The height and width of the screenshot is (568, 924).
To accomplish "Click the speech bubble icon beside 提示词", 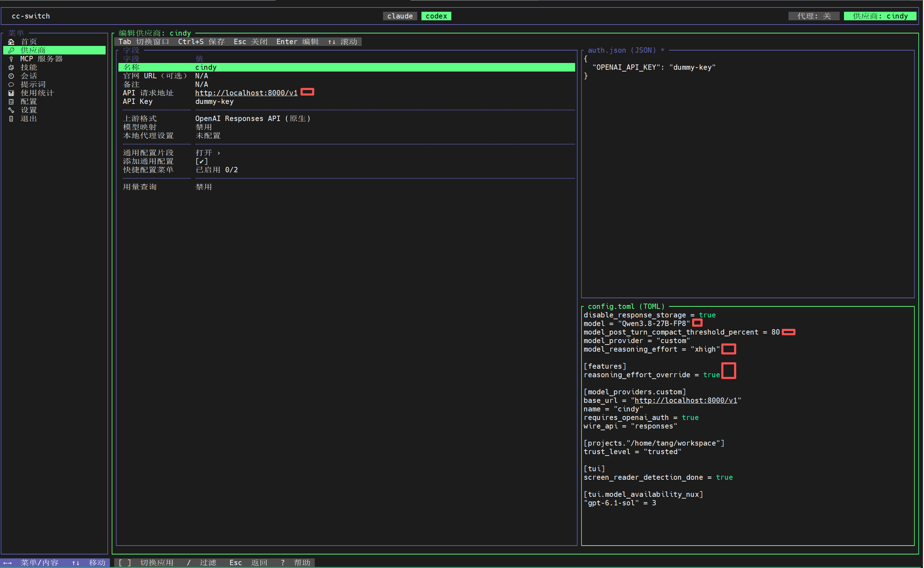I will point(11,85).
